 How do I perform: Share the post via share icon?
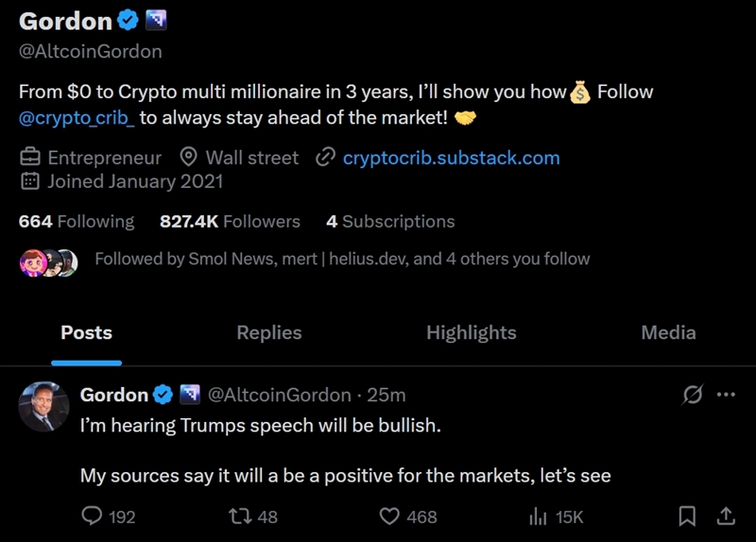click(x=726, y=517)
